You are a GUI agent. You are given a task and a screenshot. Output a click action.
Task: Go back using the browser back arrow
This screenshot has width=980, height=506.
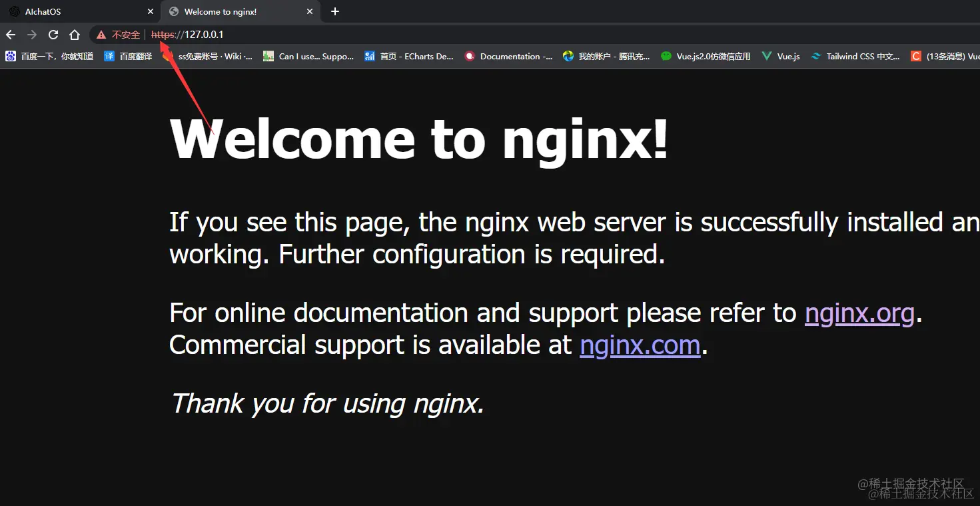11,35
